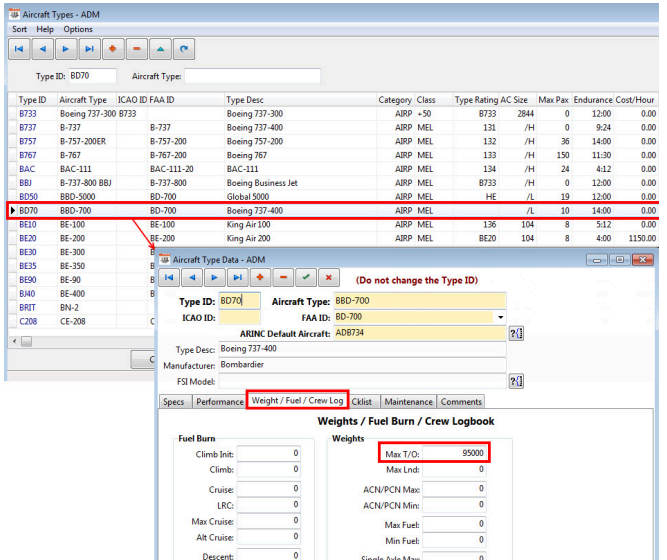Image resolution: width=667 pixels, height=560 pixels.
Task: Click Aircraft Types window title icon
Action: click(14, 14)
